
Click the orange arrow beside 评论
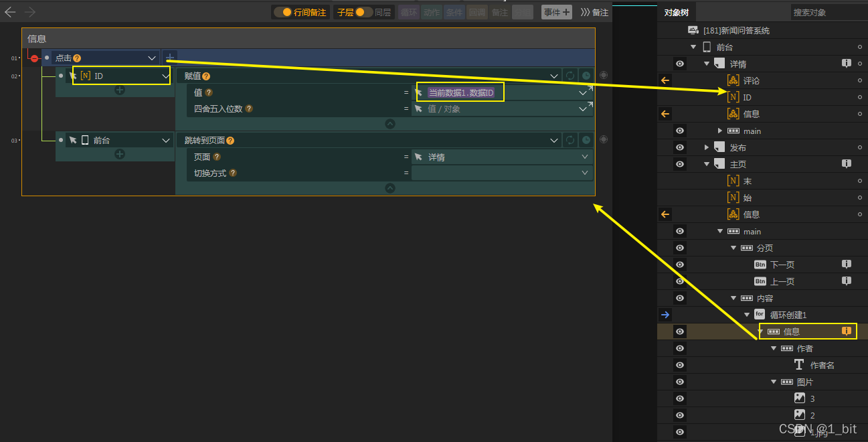pyautogui.click(x=665, y=80)
